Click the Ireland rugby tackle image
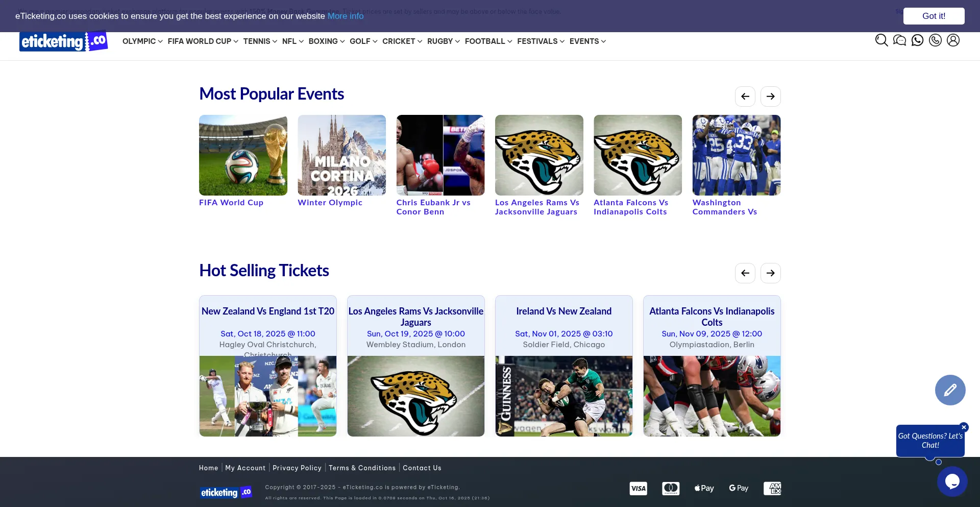The height and width of the screenshot is (507, 980). coord(564,396)
